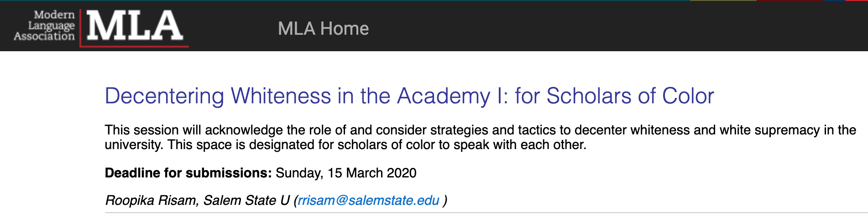868x214 pixels.
Task: Click the Modern Language Association wordmark
Action: point(44,26)
